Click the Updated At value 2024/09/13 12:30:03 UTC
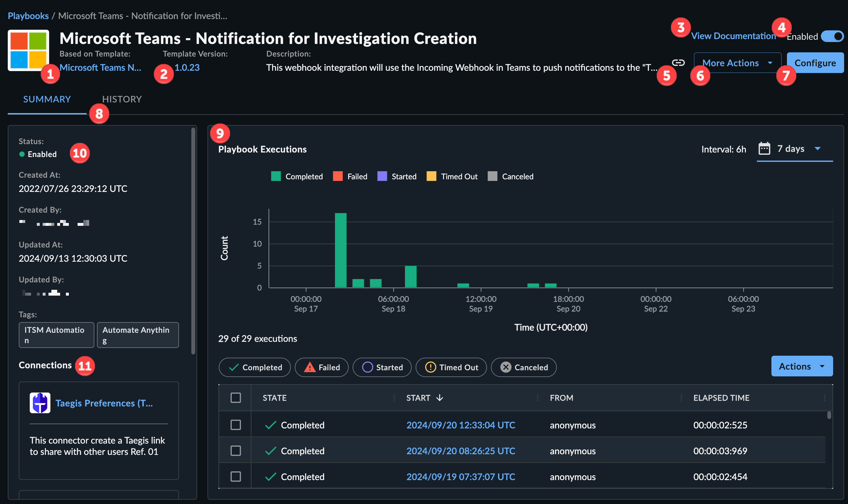The image size is (848, 504). (73, 258)
